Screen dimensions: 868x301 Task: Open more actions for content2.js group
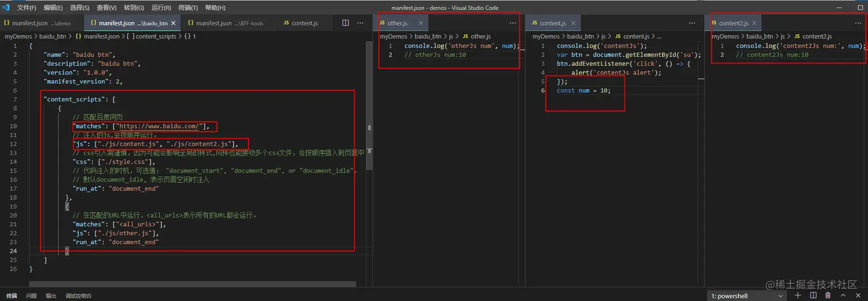[859, 23]
